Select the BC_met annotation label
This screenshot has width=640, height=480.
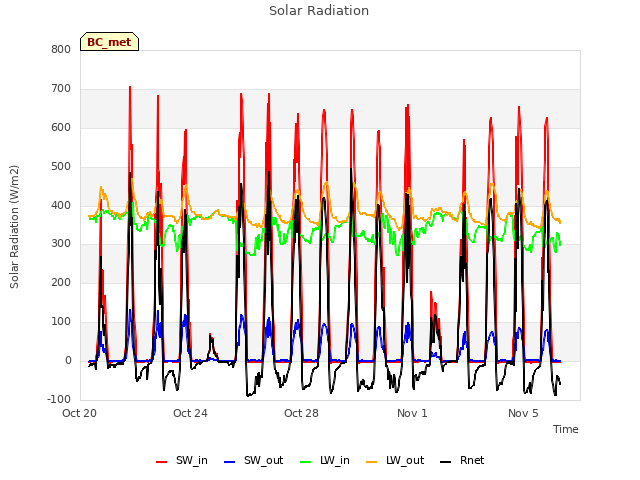(109, 42)
